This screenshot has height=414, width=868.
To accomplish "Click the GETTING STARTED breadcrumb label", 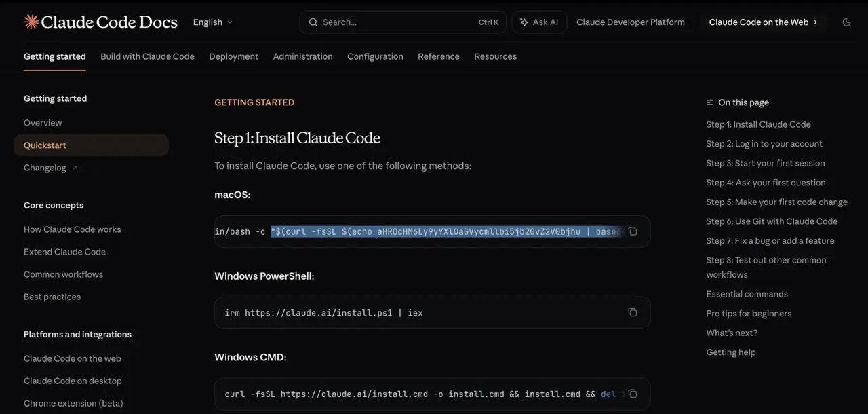I will [x=254, y=102].
